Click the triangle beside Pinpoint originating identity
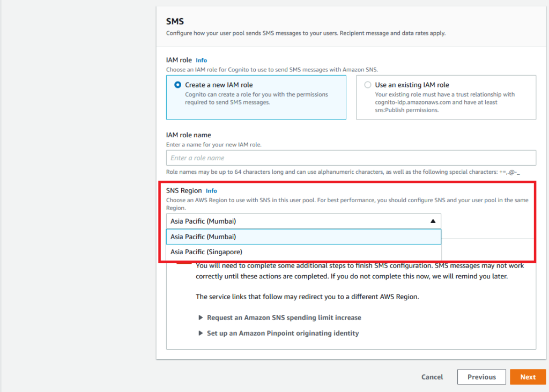 click(201, 333)
